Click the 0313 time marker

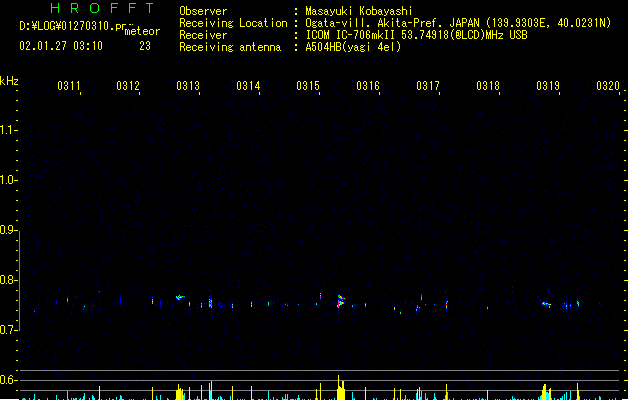(x=188, y=85)
